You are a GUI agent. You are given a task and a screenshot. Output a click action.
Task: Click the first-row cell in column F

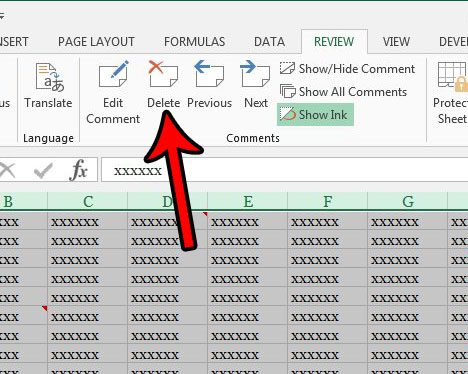click(328, 221)
